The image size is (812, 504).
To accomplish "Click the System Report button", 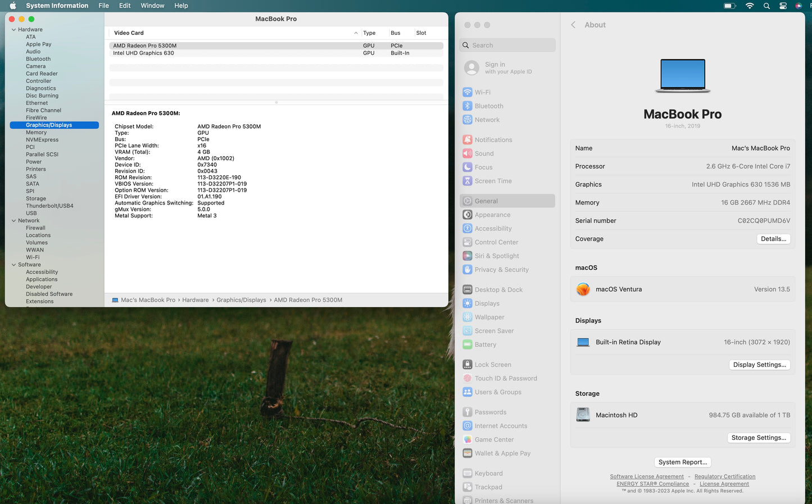I will (x=682, y=462).
